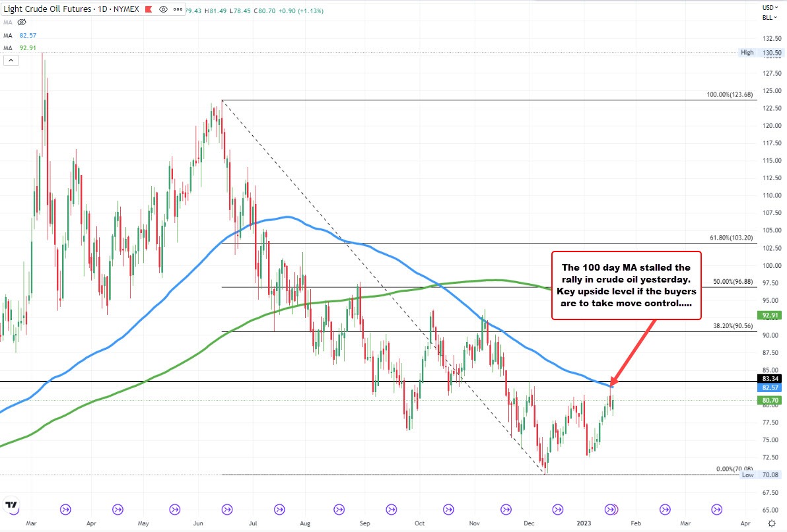
Task: Open the contract rollover marker in mid-October 2022
Action: tap(448, 510)
